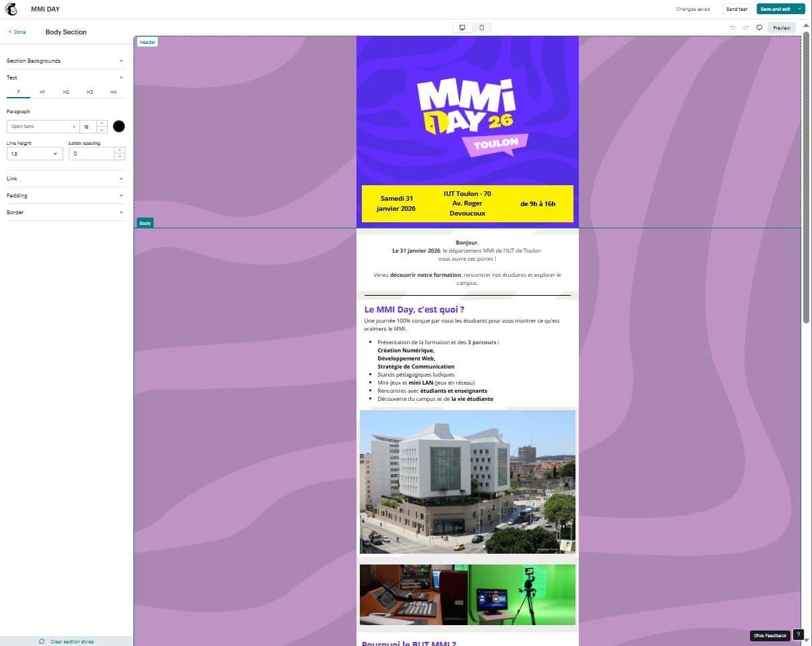
Task: Click the 'Changes saved' status text
Action: (x=693, y=9)
